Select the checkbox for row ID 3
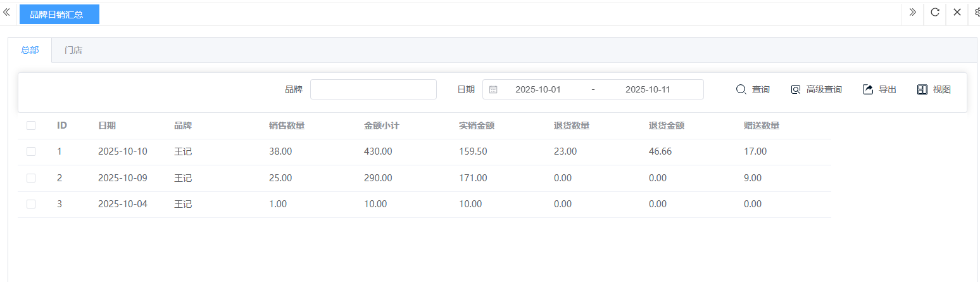Screen dimensions: 980x282 tap(31, 204)
